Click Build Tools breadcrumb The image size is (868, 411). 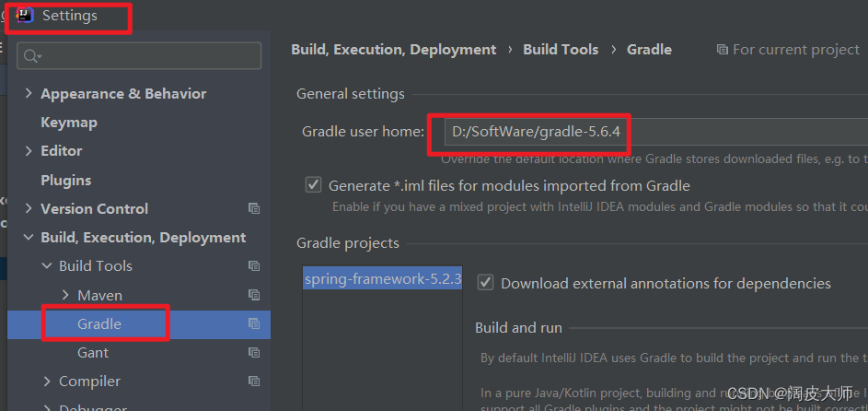click(x=561, y=50)
